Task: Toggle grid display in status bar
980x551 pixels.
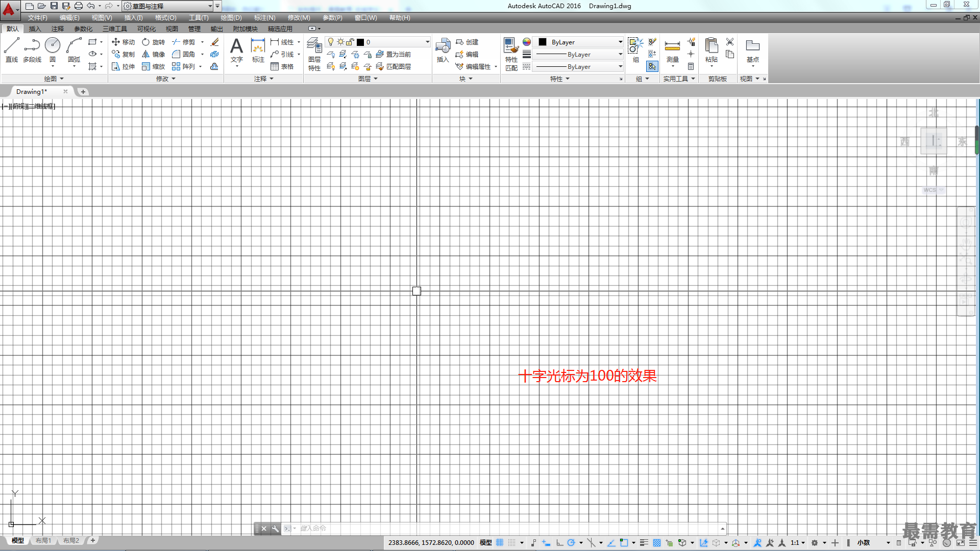Action: click(500, 543)
